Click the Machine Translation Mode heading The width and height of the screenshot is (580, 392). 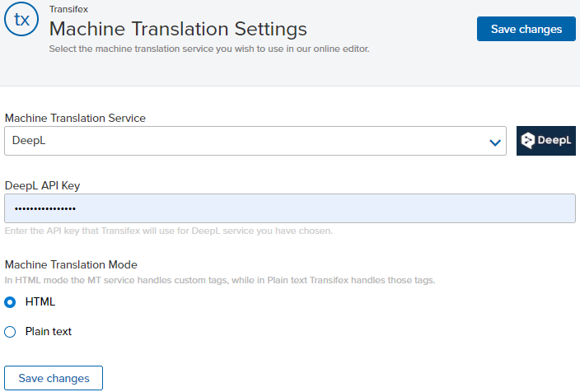[x=71, y=265]
